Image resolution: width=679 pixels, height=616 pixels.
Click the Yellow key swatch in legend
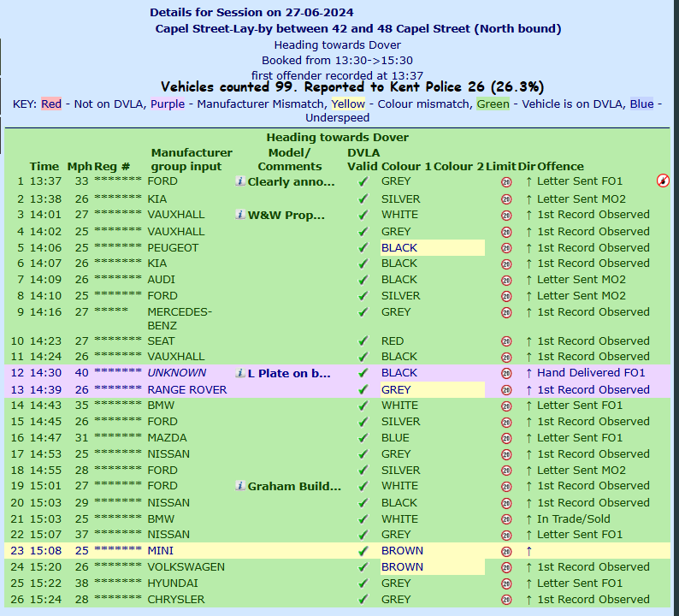[348, 104]
